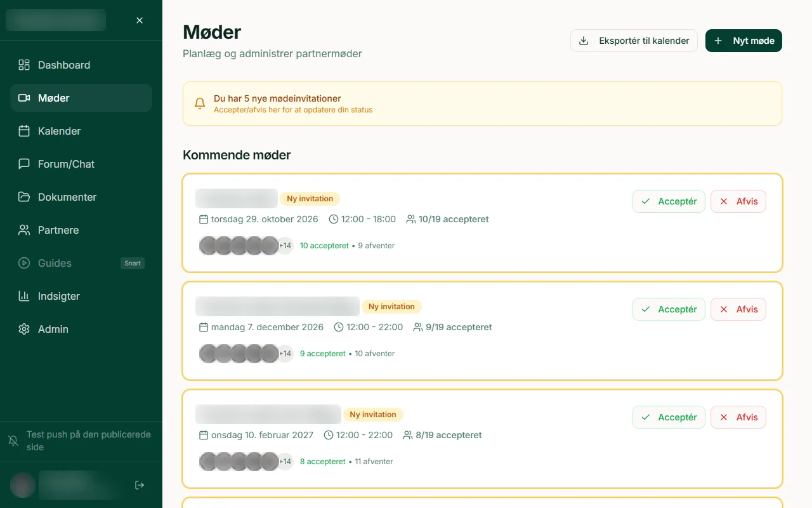Go to Dashboard in the sidebar

click(81, 65)
